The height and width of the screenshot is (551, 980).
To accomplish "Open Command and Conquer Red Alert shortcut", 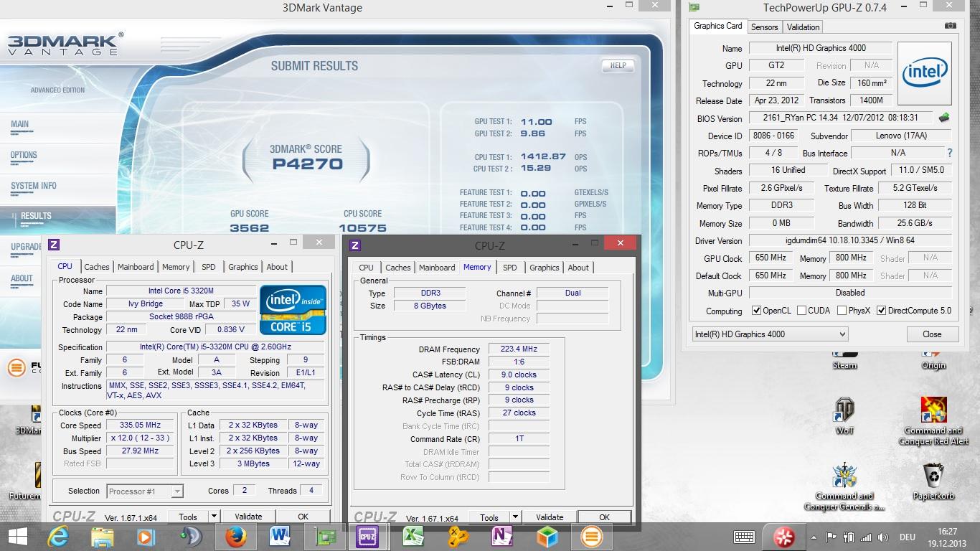I will tap(933, 421).
